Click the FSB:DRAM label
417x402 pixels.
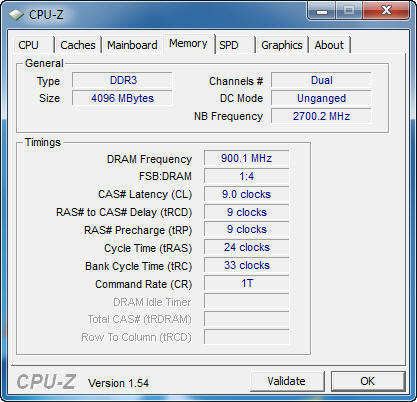point(165,176)
